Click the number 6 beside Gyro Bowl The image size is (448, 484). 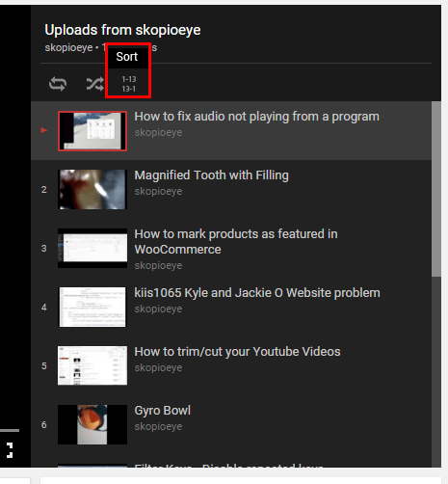point(44,425)
